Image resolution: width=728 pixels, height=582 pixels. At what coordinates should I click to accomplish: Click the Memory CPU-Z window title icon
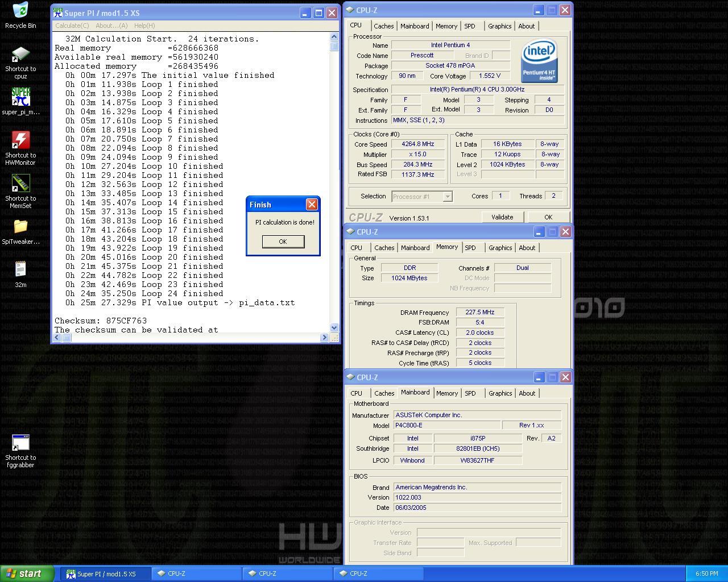(x=350, y=232)
